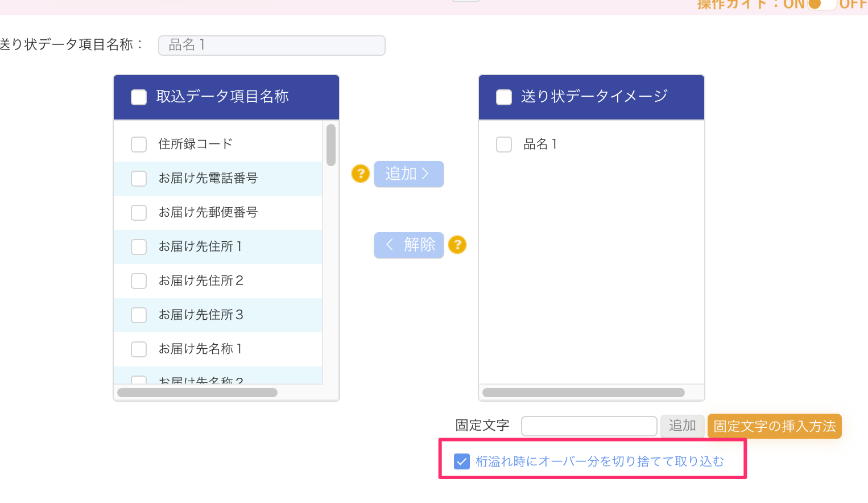The width and height of the screenshot is (868, 503).
Task: Toggle the 操作ガイド ON/OFF switch
Action: [x=821, y=5]
